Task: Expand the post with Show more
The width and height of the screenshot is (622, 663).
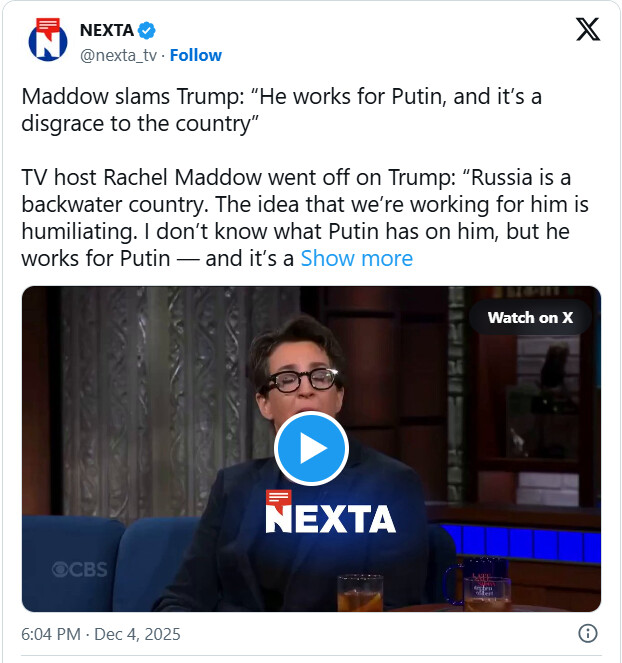Action: tap(356, 258)
